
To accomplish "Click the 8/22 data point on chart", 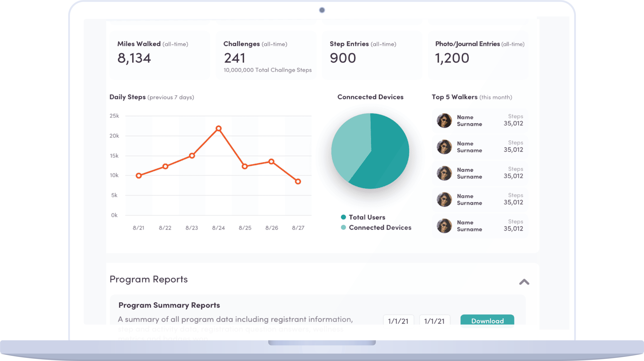I will [x=165, y=166].
